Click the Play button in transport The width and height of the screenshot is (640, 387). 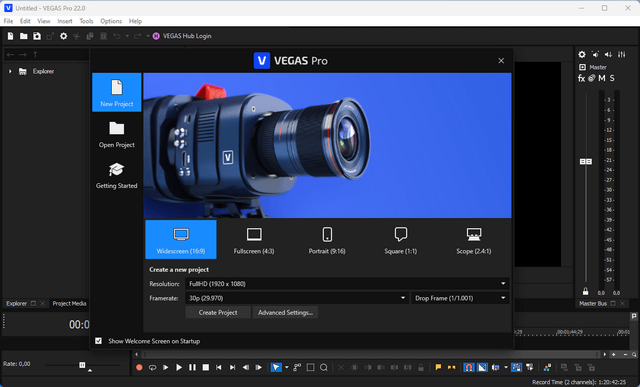179,367
